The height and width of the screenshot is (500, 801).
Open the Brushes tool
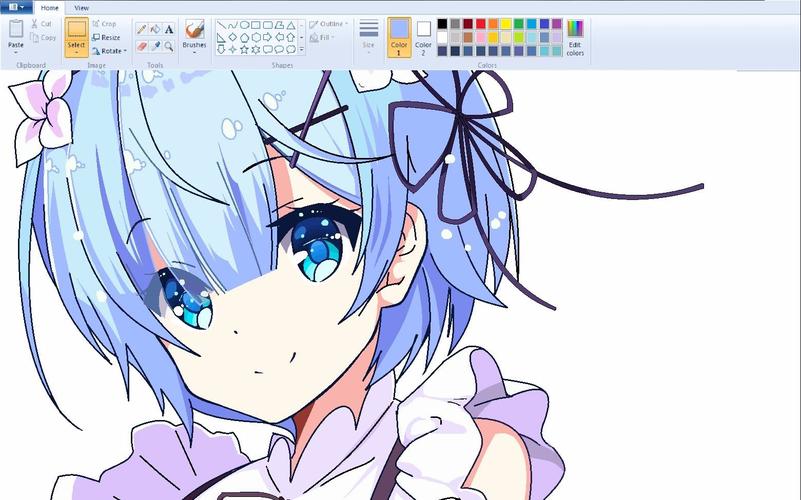tap(194, 37)
